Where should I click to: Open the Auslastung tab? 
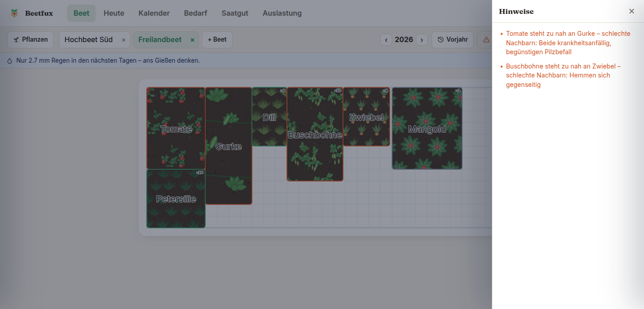click(282, 13)
